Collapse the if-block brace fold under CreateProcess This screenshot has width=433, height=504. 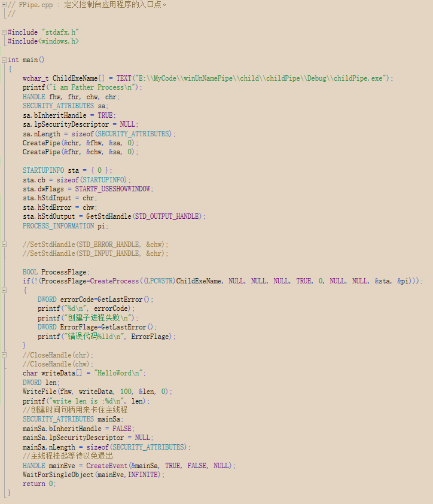click(4, 290)
